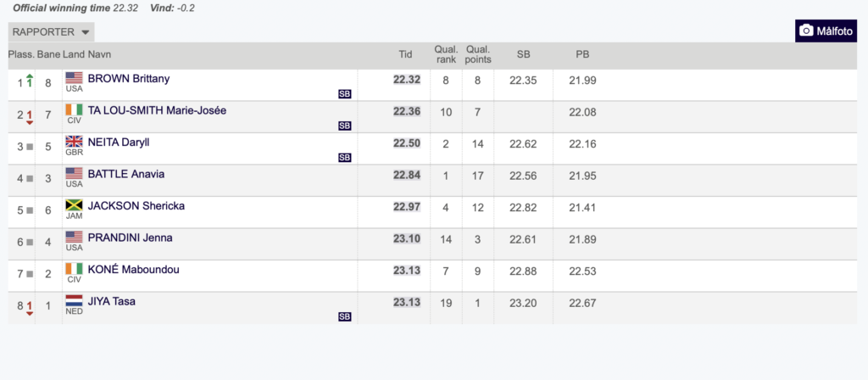This screenshot has height=380, width=868.
Task: Click the red down arrow for place 8
Action: [30, 306]
